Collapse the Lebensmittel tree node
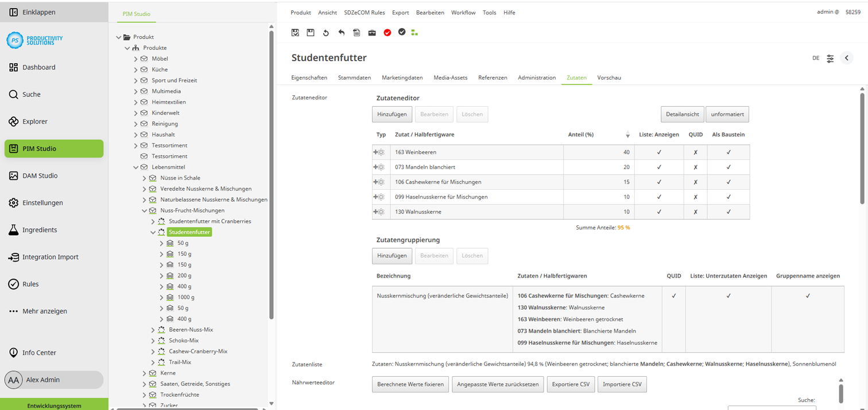Viewport: 868px width, 410px height. [x=137, y=166]
